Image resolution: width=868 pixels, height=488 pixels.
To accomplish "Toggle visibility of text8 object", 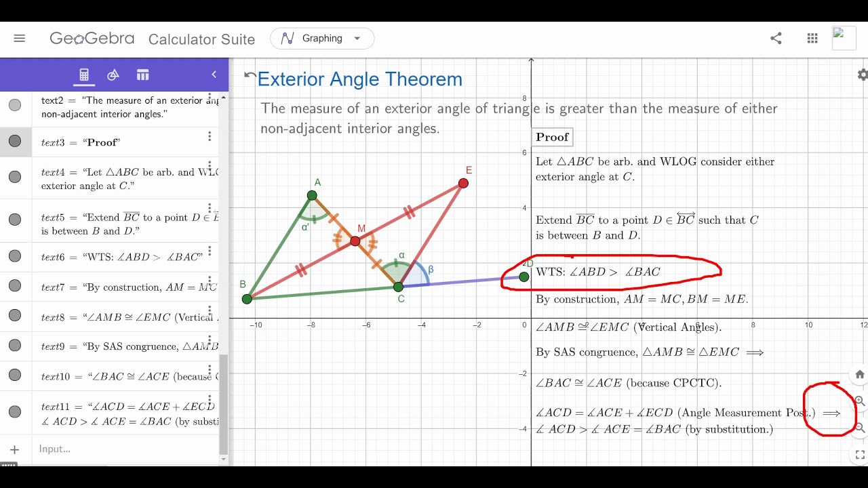I will (x=15, y=315).
